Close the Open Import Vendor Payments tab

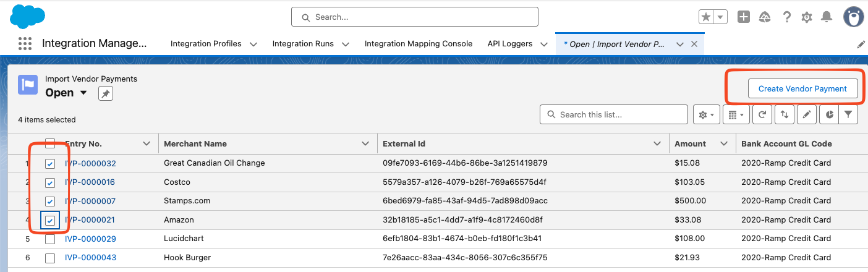[x=694, y=44]
